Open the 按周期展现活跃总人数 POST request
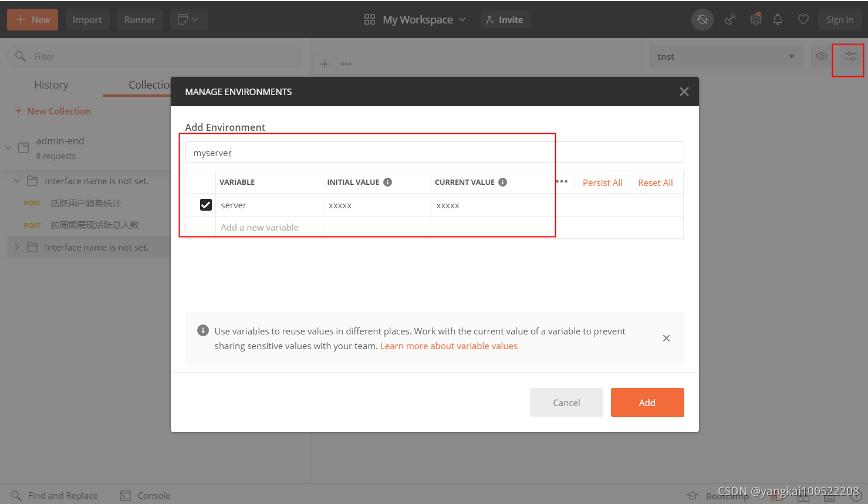Image resolution: width=868 pixels, height=504 pixels. tap(94, 225)
